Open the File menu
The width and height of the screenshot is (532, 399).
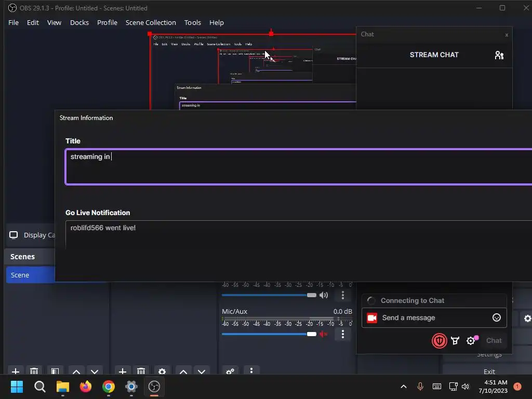point(14,22)
